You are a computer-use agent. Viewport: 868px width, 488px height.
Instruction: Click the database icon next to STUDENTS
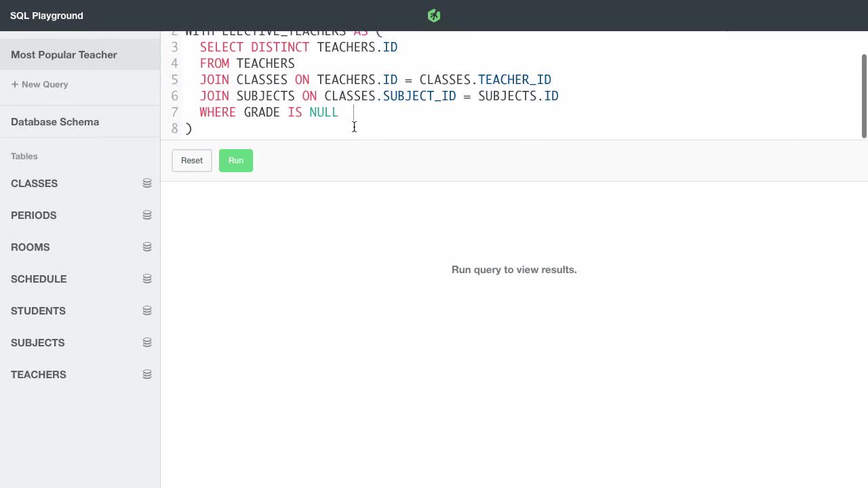[147, 310]
